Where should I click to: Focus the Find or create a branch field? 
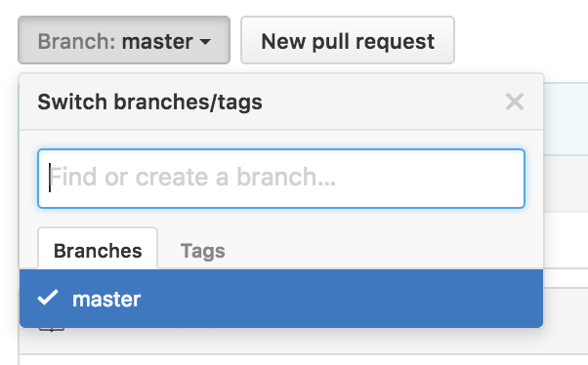[281, 179]
